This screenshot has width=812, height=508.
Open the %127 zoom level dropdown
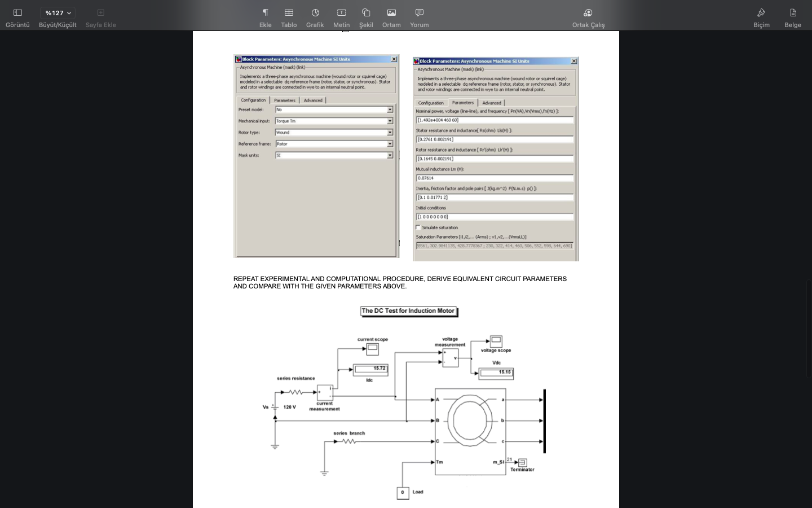pyautogui.click(x=58, y=13)
